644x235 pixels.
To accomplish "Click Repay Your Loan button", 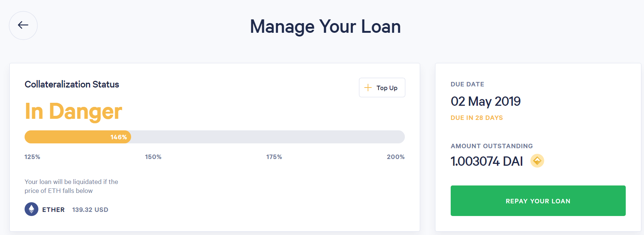I will pos(538,201).
